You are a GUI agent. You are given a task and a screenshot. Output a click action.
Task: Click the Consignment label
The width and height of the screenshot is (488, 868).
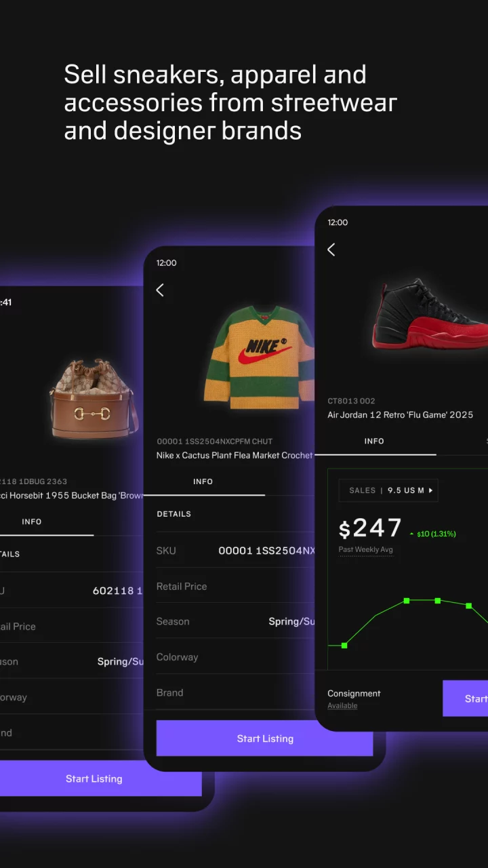tap(354, 694)
